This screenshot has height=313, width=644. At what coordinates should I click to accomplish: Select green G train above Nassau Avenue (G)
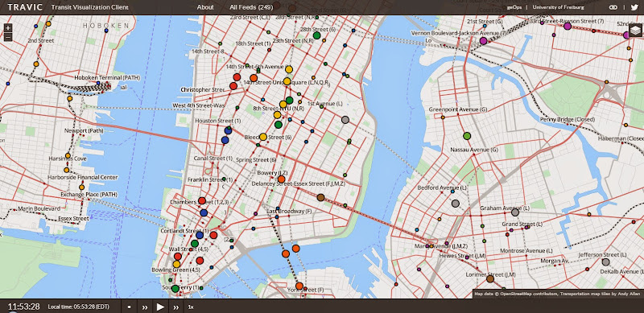(x=467, y=135)
